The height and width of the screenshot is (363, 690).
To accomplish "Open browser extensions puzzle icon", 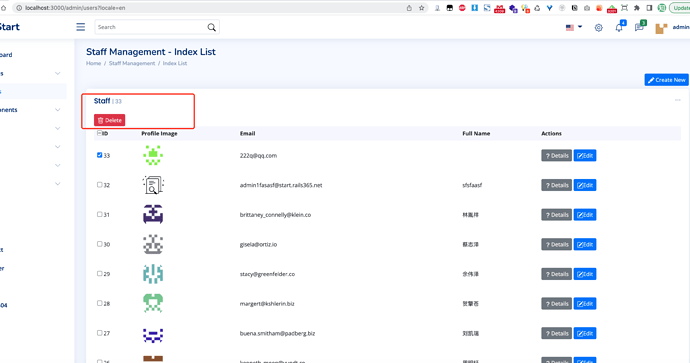I will pyautogui.click(x=637, y=8).
